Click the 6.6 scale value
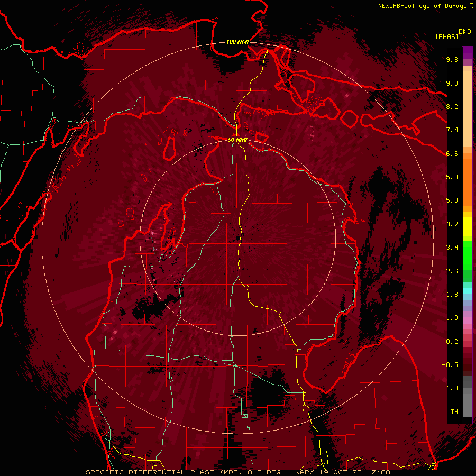Image resolution: width=476 pixels, height=476 pixels. pyautogui.click(x=452, y=153)
